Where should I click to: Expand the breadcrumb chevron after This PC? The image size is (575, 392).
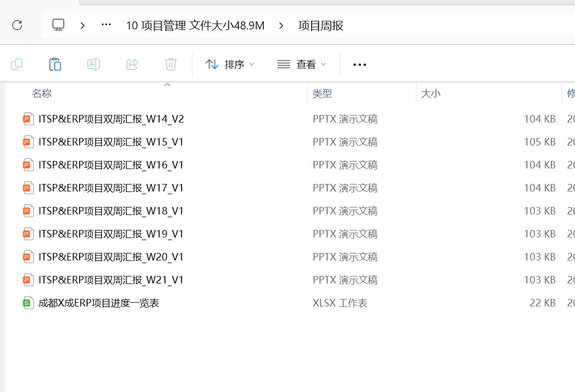pyautogui.click(x=82, y=25)
